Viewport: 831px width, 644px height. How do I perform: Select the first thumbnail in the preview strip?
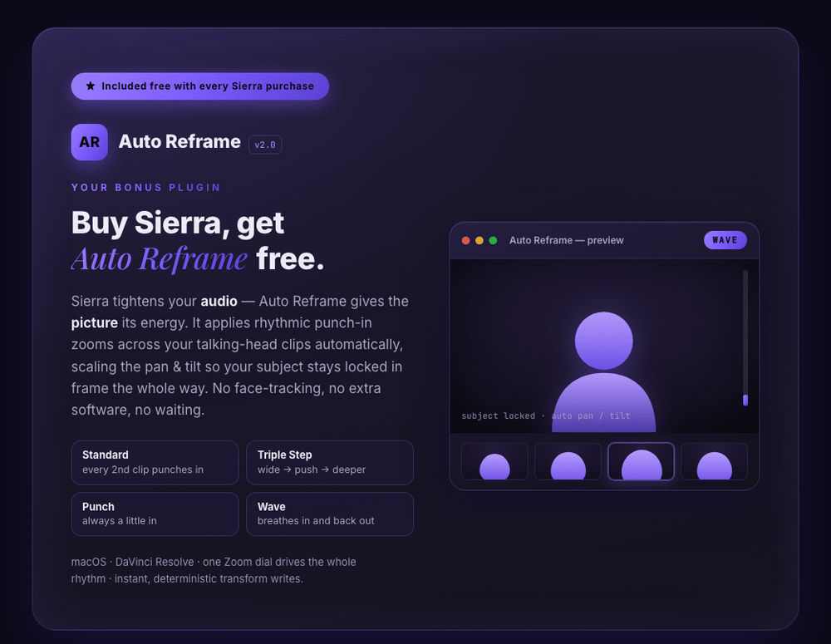(494, 462)
